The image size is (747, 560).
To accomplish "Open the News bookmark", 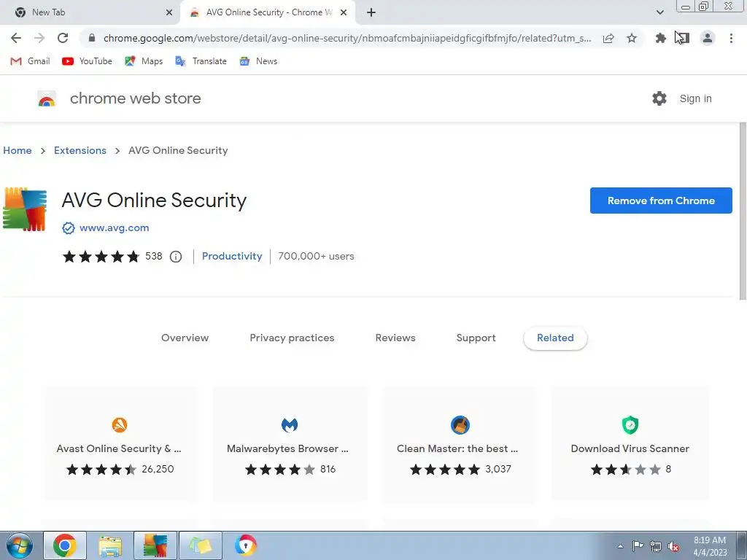I will (258, 61).
